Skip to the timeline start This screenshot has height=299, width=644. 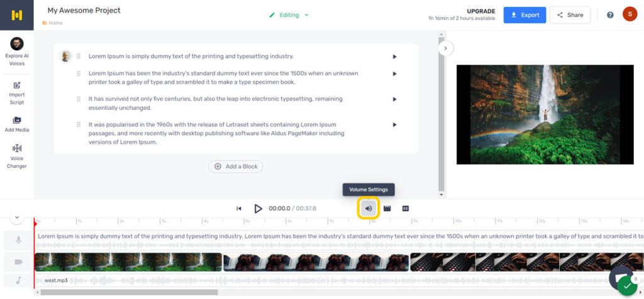pos(239,209)
